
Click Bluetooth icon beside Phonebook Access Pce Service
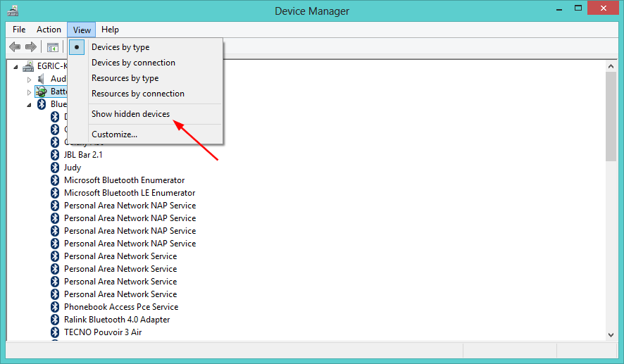pyautogui.click(x=55, y=307)
